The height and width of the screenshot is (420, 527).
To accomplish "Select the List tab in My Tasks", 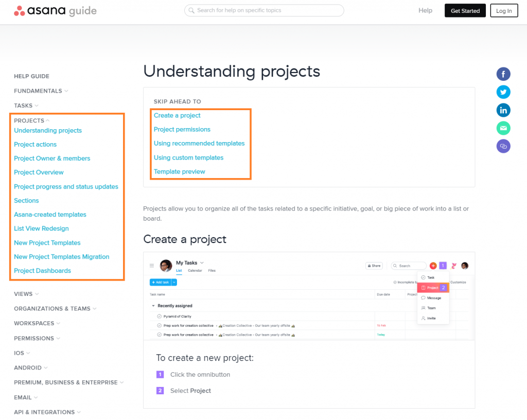I will (179, 271).
